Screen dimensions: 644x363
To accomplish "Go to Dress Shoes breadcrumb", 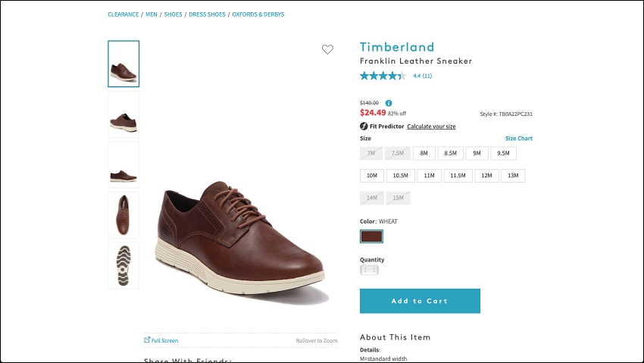I will coord(207,14).
